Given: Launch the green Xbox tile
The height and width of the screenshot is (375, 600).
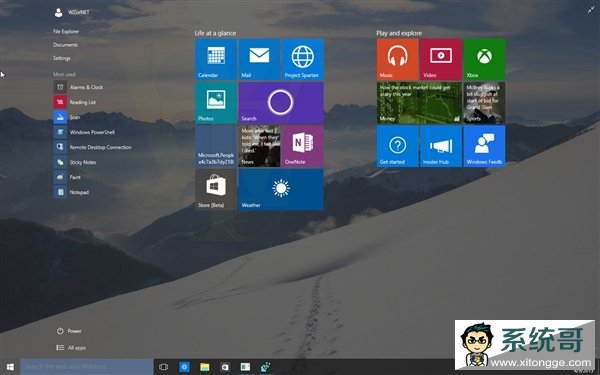Looking at the screenshot, I should point(484,59).
